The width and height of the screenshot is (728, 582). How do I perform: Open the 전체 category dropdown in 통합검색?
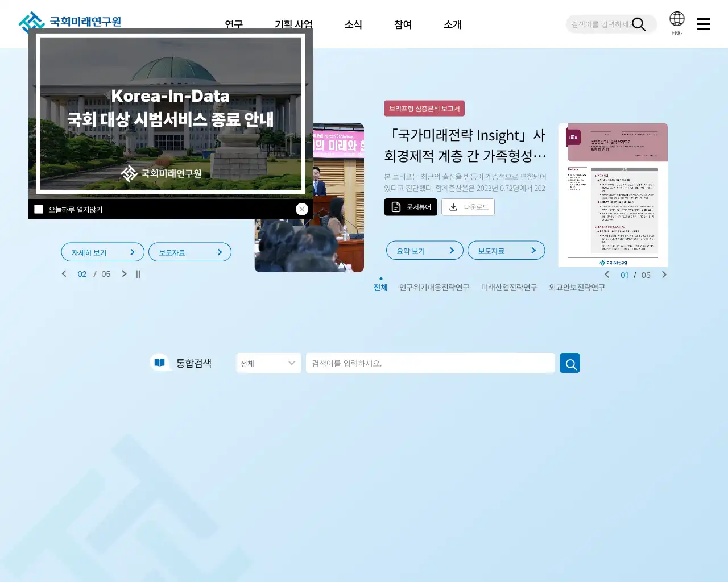(x=268, y=363)
